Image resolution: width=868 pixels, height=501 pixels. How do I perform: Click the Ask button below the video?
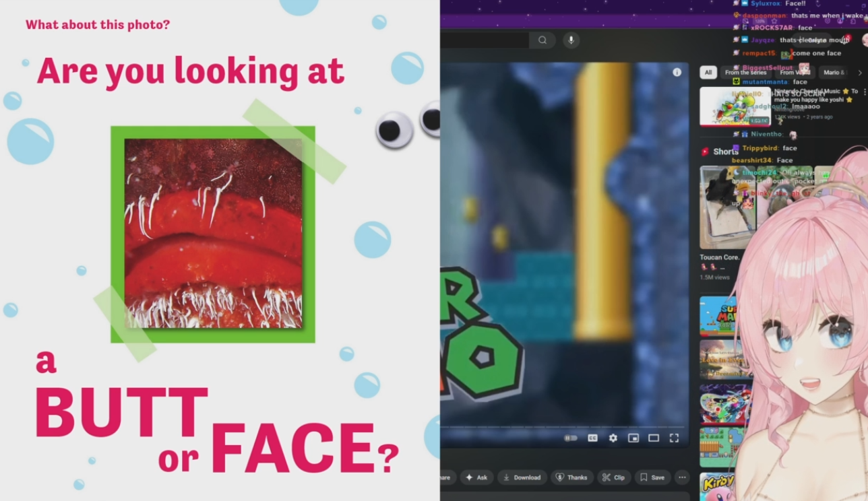click(476, 477)
